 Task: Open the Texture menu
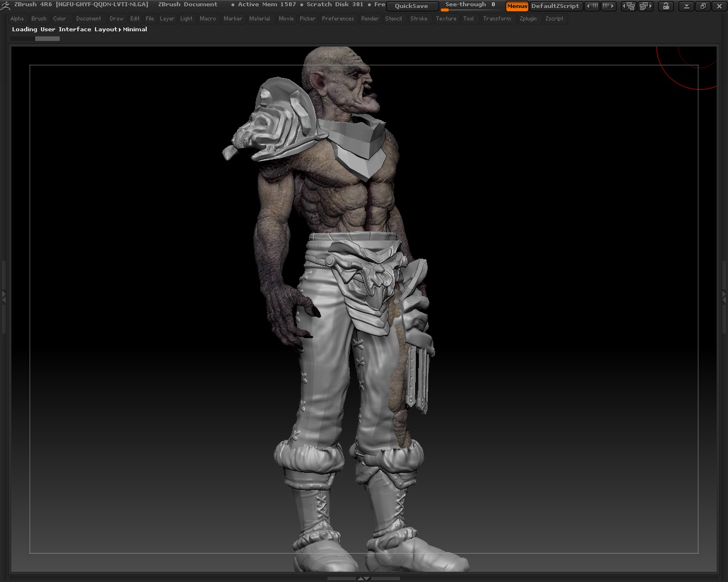pos(446,19)
